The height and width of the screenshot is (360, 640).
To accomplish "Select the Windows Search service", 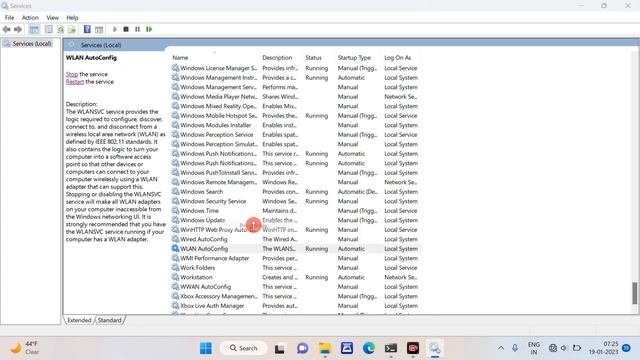I will [x=296, y=191].
